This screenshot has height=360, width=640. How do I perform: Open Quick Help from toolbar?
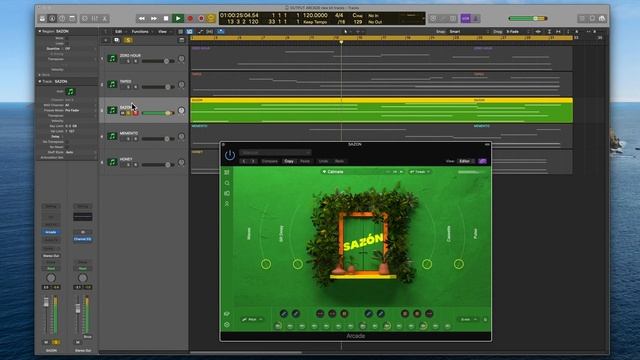point(62,18)
